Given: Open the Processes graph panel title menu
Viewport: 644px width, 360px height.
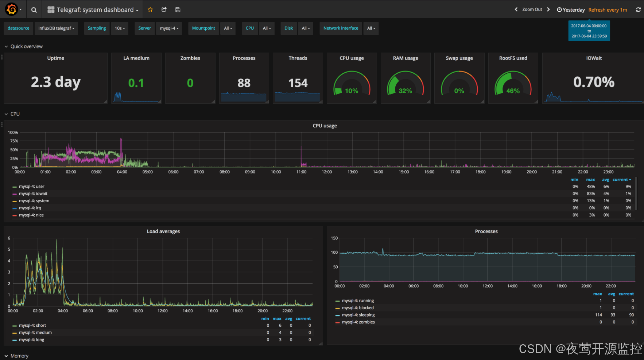Looking at the screenshot, I should click(x=486, y=231).
